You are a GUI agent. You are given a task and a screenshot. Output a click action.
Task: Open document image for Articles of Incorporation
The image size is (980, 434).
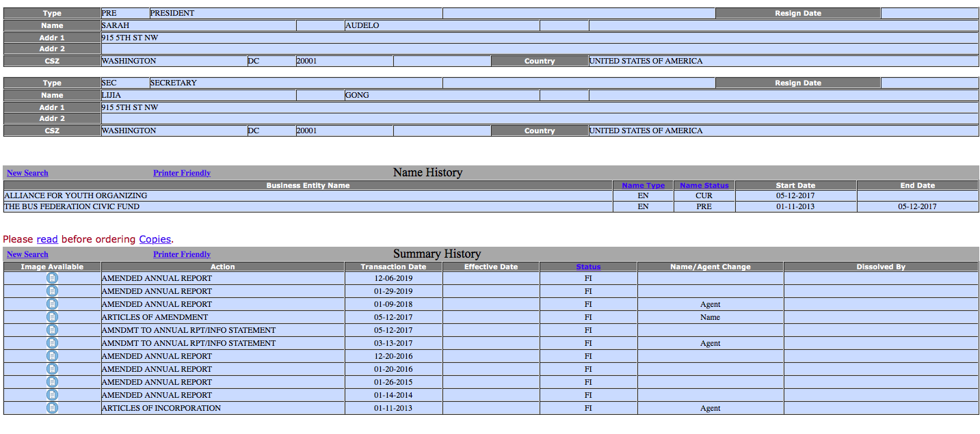pos(52,408)
